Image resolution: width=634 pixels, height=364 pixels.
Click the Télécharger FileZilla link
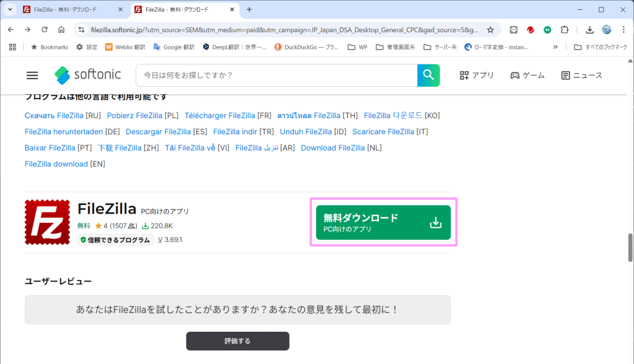tap(220, 116)
